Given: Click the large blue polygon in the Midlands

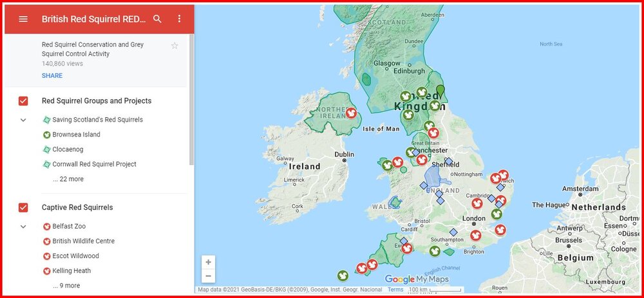Looking at the screenshot, I should click(x=433, y=176).
